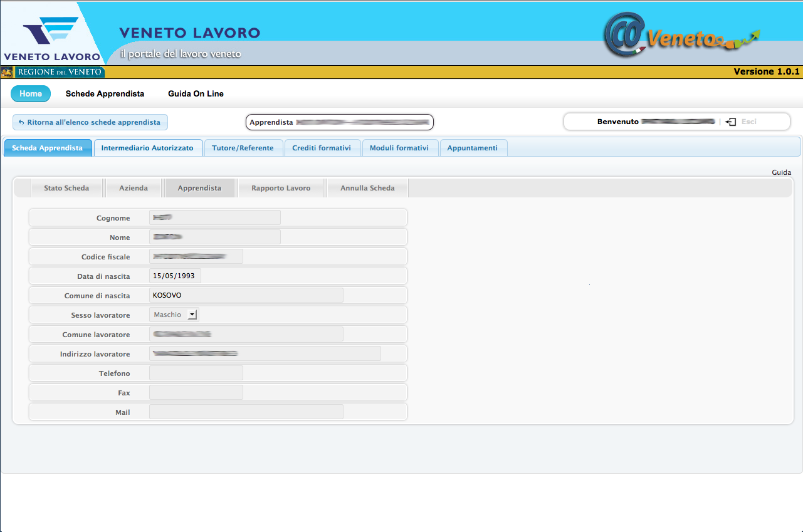Image resolution: width=803 pixels, height=532 pixels.
Task: Select the Annulla Scheda sub-tab
Action: click(367, 188)
